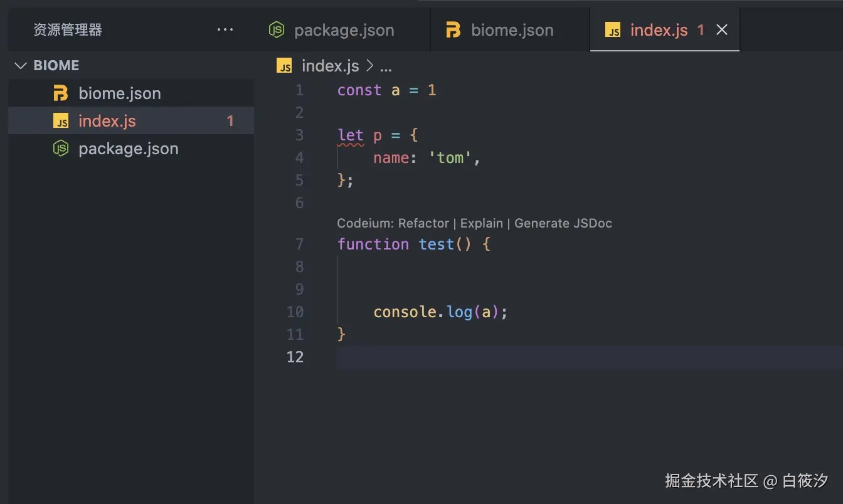
Task: Click the 'function' keyword on line 7
Action: point(373,244)
